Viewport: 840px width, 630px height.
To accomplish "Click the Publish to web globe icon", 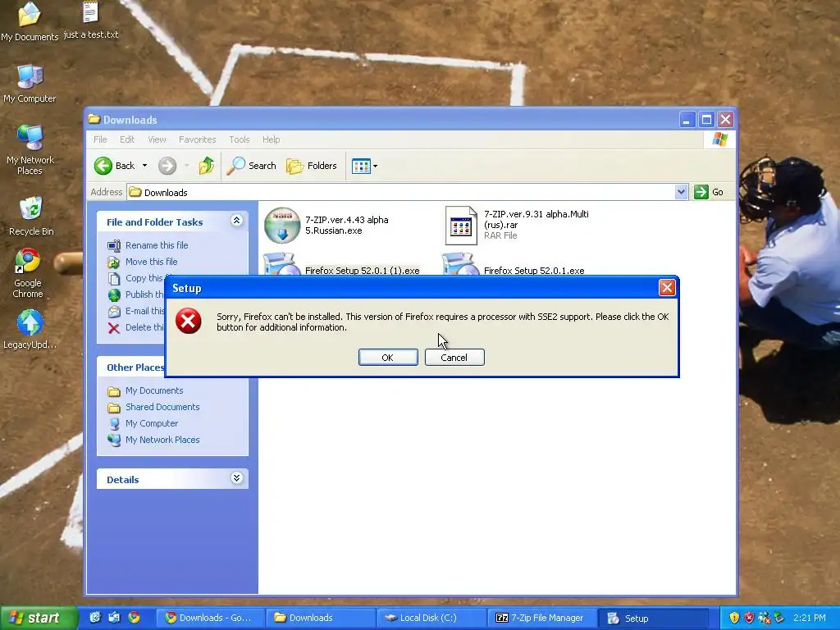I will point(113,295).
